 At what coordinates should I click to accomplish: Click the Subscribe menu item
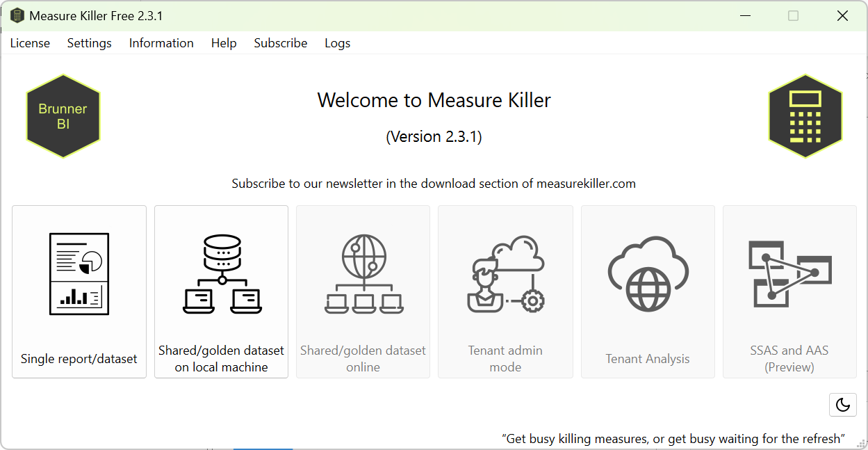pos(280,43)
